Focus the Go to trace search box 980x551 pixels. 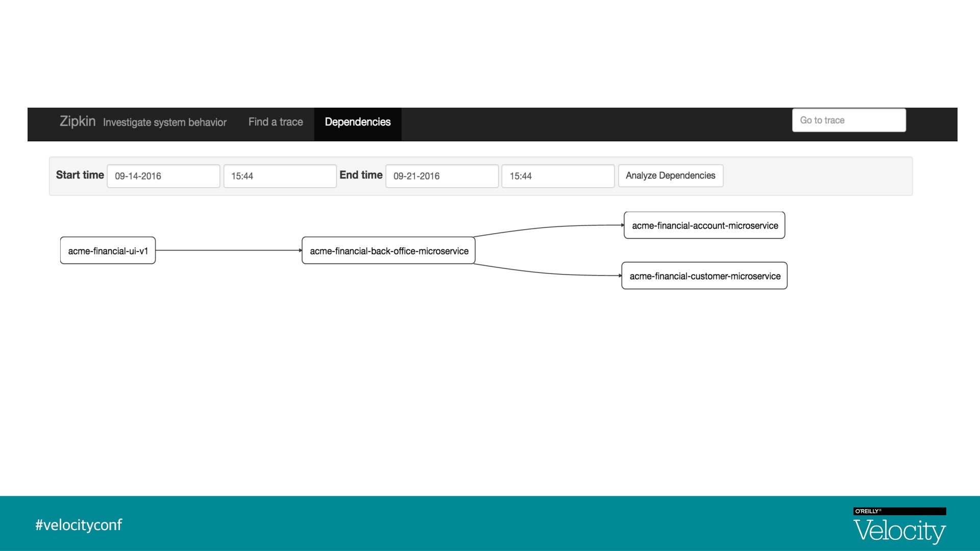coord(849,120)
